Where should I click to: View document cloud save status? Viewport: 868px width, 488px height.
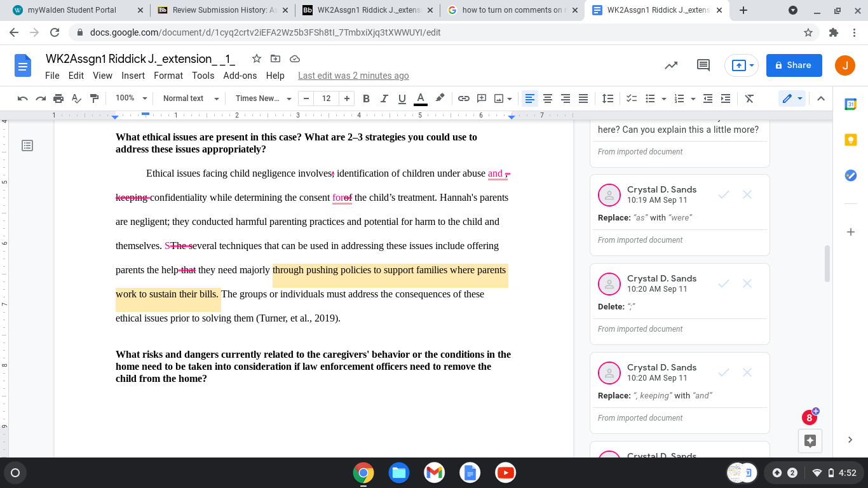[x=295, y=58]
